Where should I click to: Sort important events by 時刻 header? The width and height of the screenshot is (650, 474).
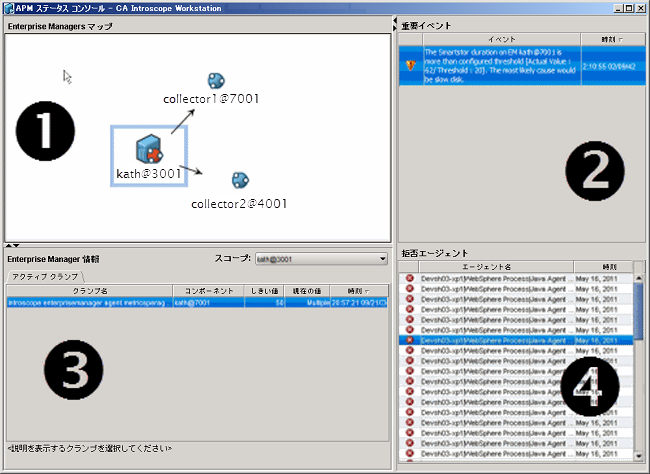[x=613, y=39]
